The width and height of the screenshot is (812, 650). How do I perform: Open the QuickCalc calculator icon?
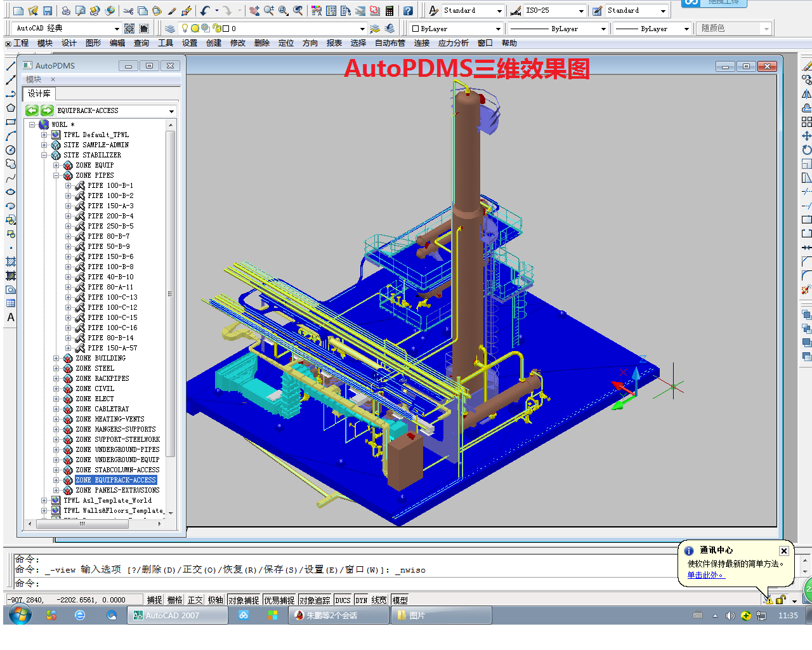390,11
